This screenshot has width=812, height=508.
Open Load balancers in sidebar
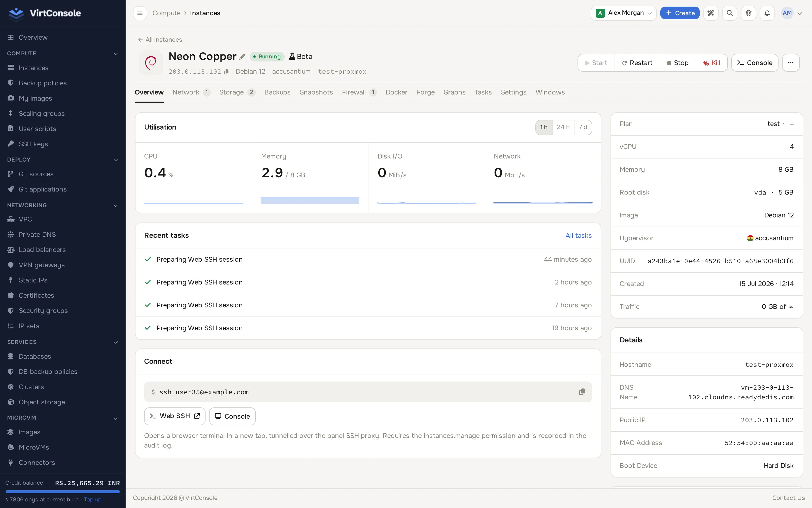pyautogui.click(x=42, y=250)
